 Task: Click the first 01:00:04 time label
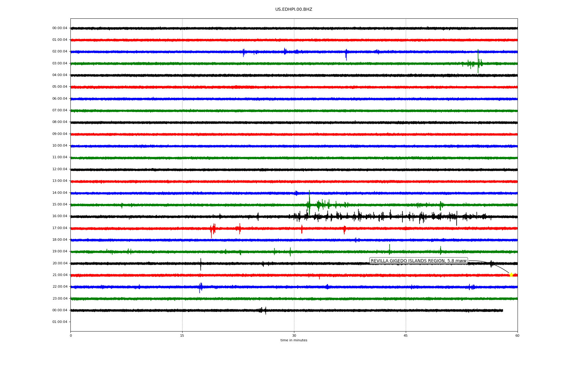(x=60, y=40)
